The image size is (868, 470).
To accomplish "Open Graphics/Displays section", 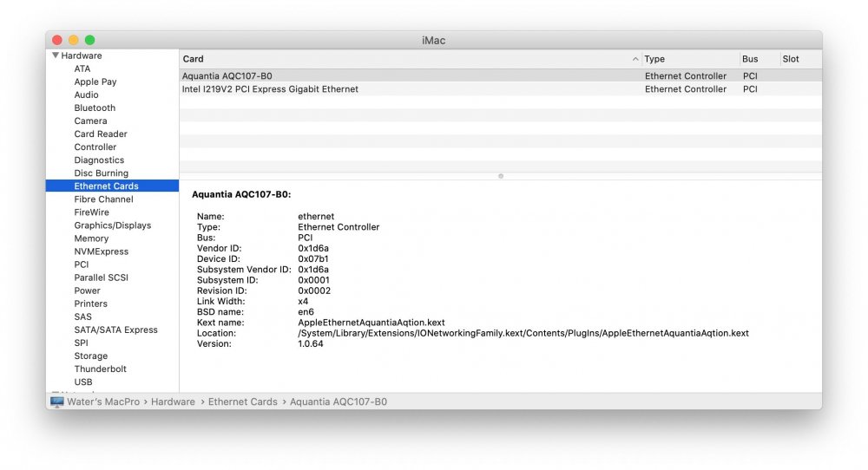I will click(x=112, y=225).
